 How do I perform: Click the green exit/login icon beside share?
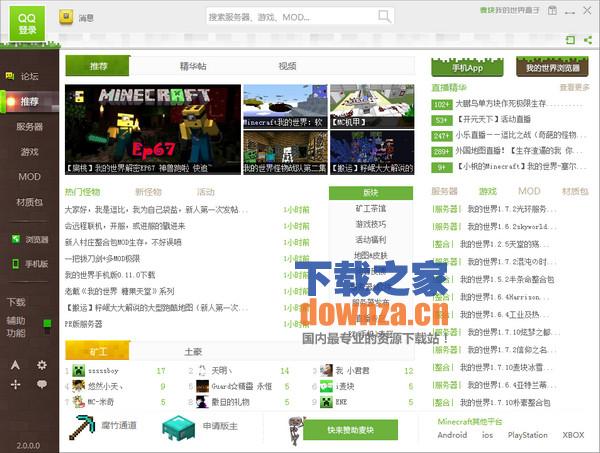click(571, 40)
